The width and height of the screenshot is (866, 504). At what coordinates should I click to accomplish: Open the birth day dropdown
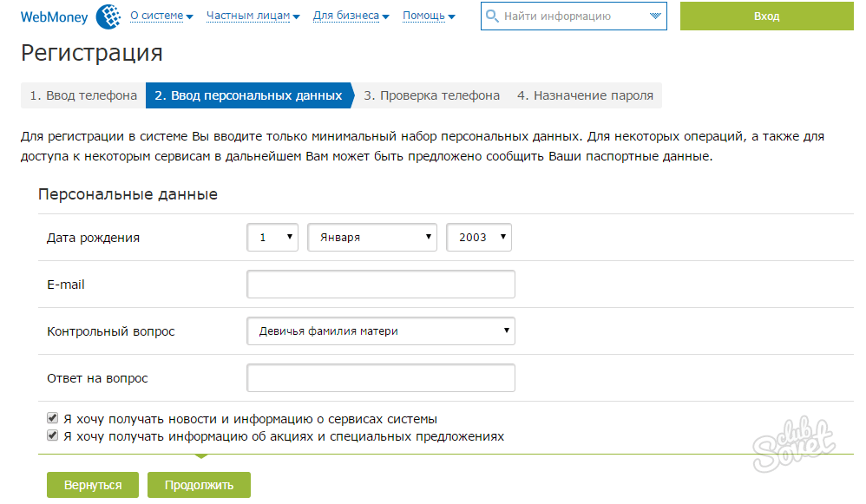click(x=272, y=238)
